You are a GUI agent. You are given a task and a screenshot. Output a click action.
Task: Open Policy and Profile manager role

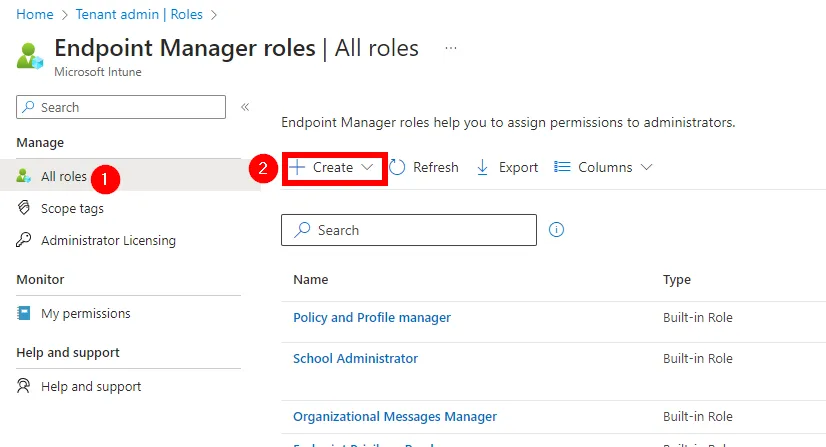(x=371, y=317)
